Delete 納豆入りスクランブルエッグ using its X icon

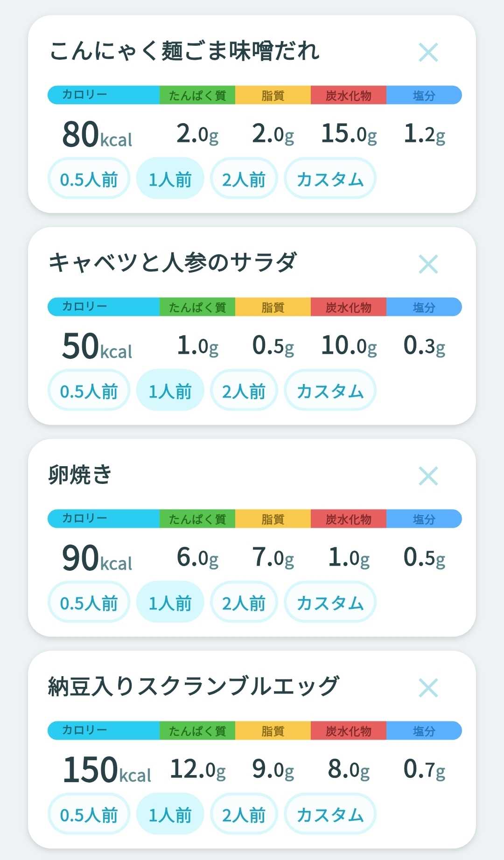428,688
